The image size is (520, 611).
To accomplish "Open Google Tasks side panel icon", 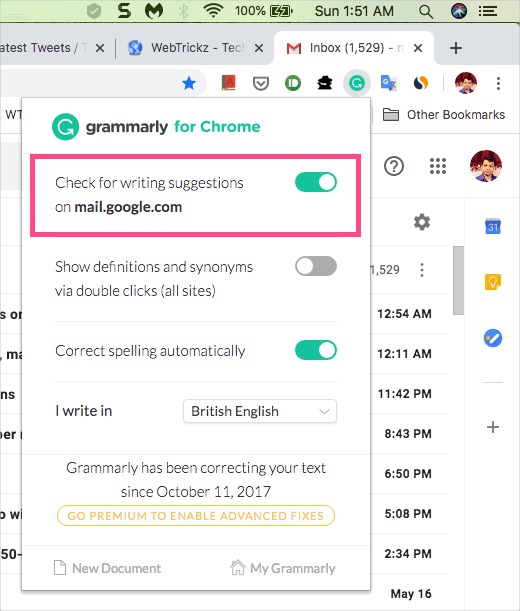I will point(493,338).
